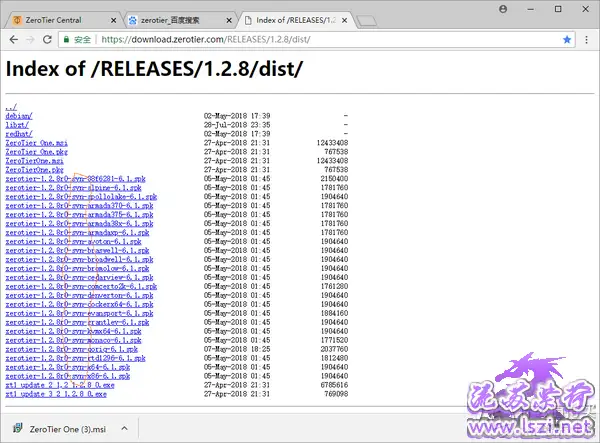Download ZeroTier One.msi with space in name

(x=36, y=143)
